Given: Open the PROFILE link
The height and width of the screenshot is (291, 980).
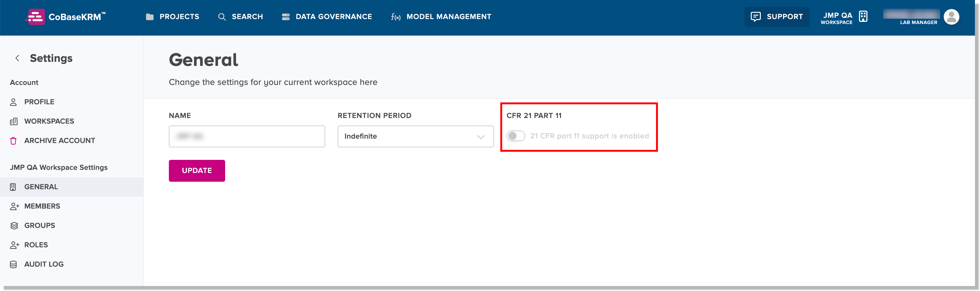Looking at the screenshot, I should click(x=39, y=102).
